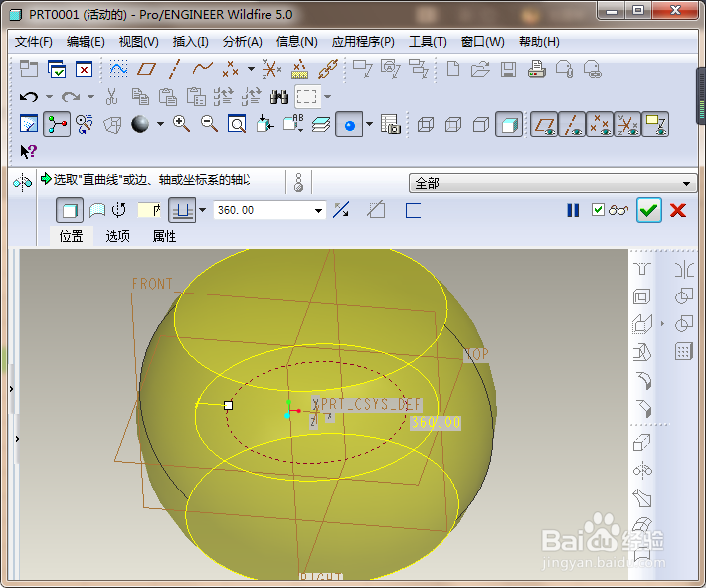The height and width of the screenshot is (588, 706).
Task: Click the redo arrow
Action: pyautogui.click(x=71, y=97)
